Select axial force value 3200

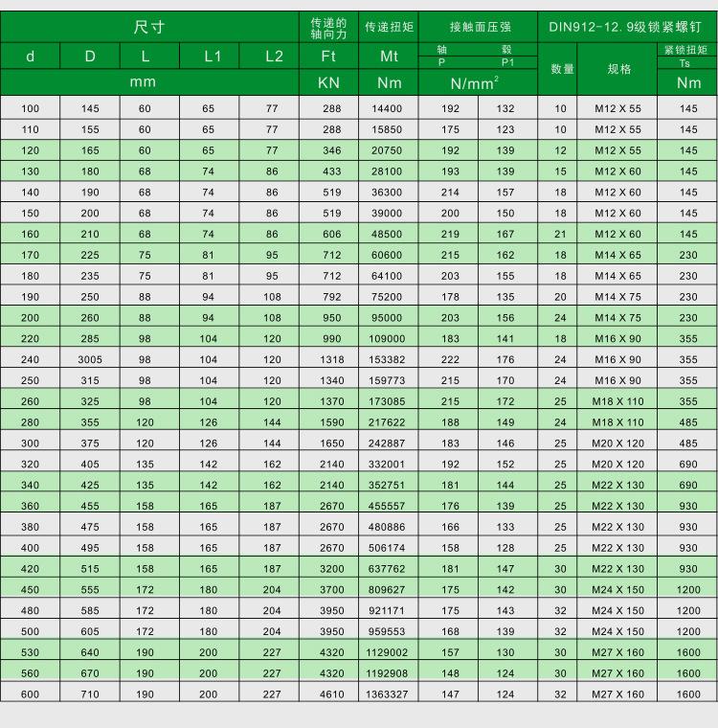pos(332,569)
